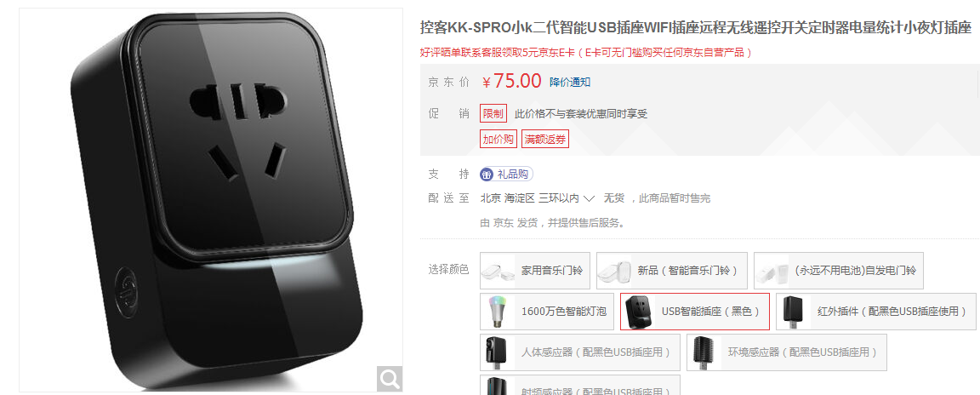Pick the 1600万色智能灯泡 bulb icon option
The image size is (980, 395).
click(x=546, y=312)
